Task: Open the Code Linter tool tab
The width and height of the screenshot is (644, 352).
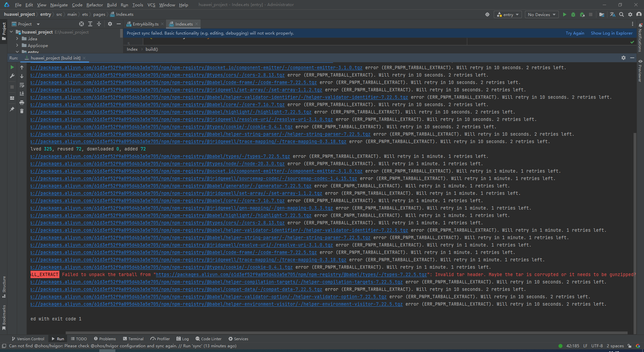Action: (x=208, y=339)
